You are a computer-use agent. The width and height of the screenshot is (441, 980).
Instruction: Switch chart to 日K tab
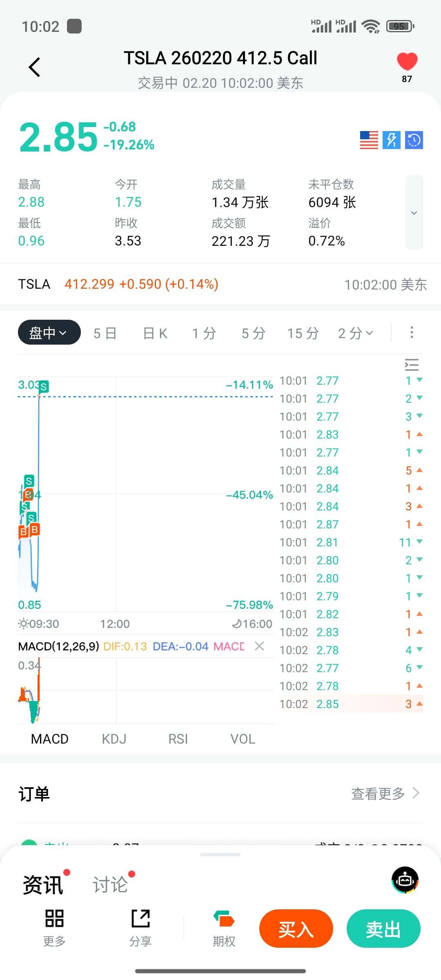[x=155, y=333]
